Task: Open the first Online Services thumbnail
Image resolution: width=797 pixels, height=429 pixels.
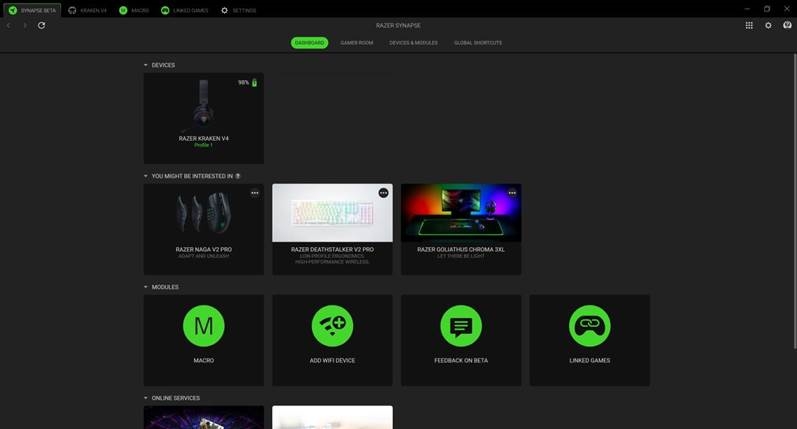Action: 203,417
